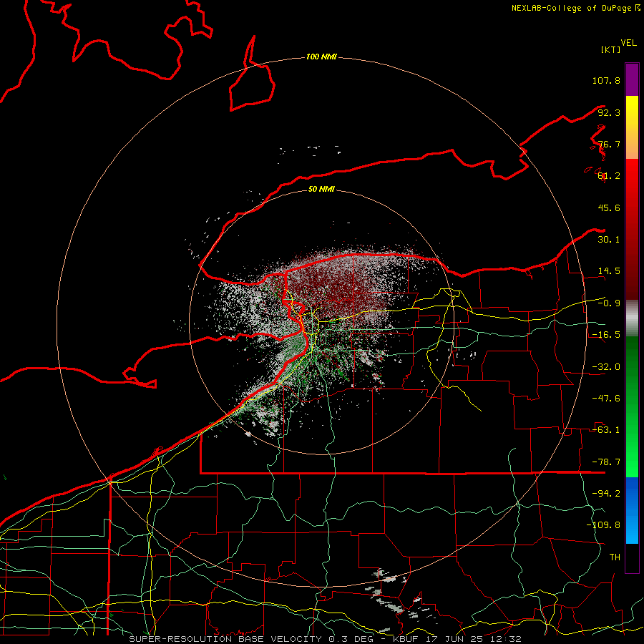Click the -109.8 velocity scale value
The image size is (644, 644).
[x=603, y=525]
